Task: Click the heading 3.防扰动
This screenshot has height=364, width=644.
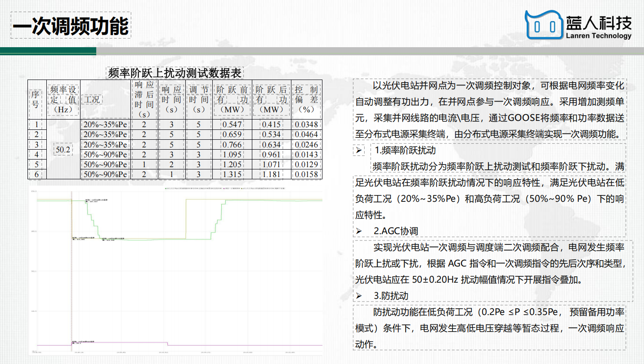Action: click(x=391, y=296)
